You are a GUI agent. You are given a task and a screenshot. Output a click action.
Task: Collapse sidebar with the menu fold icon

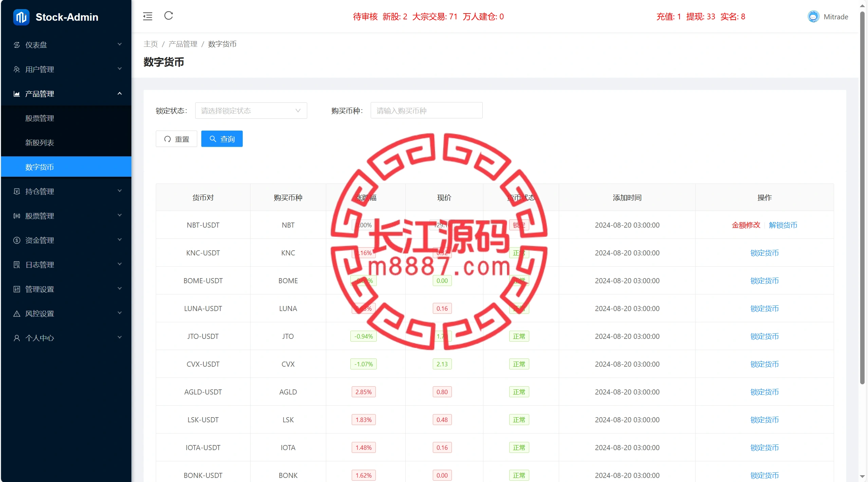pos(148,16)
